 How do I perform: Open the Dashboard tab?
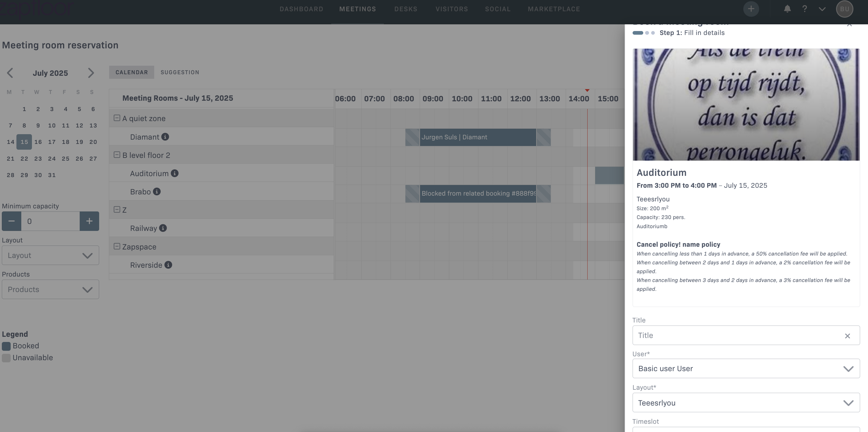click(x=301, y=9)
